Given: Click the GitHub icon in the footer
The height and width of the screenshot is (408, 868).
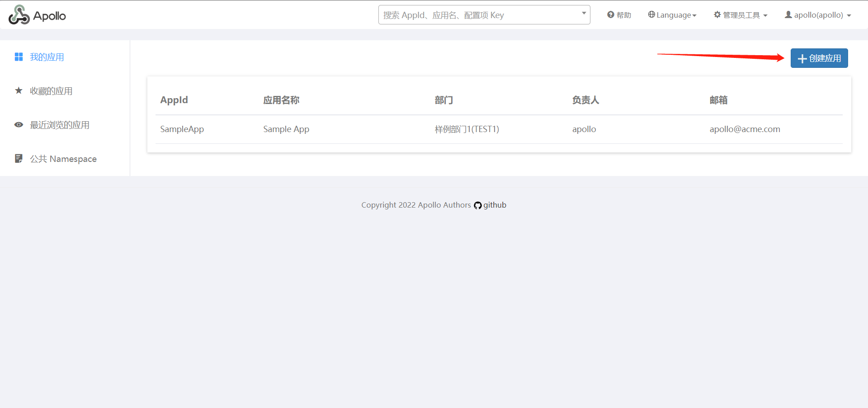Looking at the screenshot, I should tap(477, 205).
